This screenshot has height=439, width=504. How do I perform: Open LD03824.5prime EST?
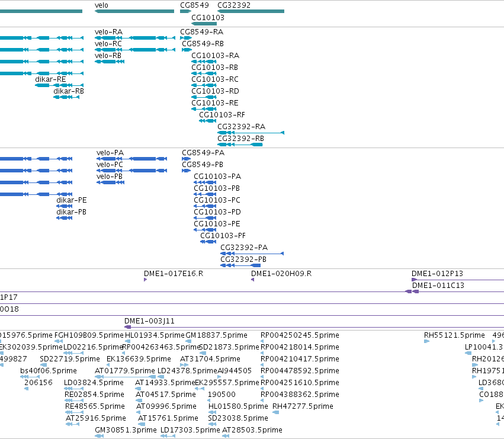pyautogui.click(x=94, y=383)
